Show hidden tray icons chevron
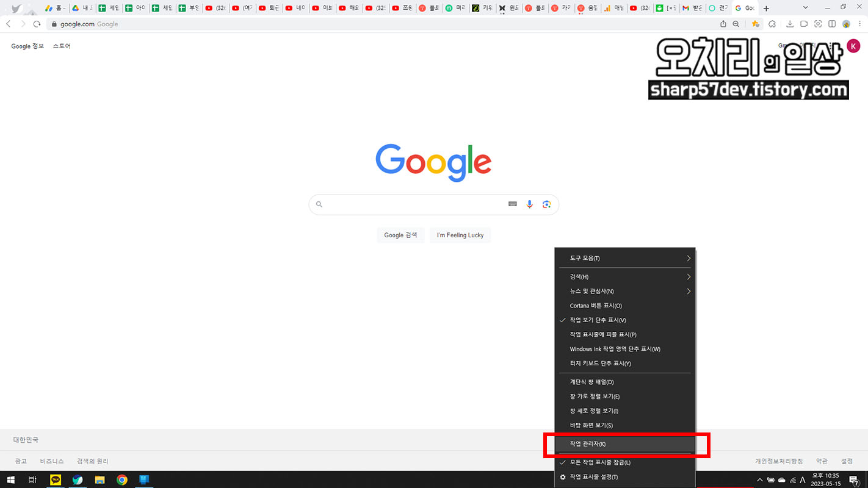Image resolution: width=868 pixels, height=488 pixels. pyautogui.click(x=760, y=480)
